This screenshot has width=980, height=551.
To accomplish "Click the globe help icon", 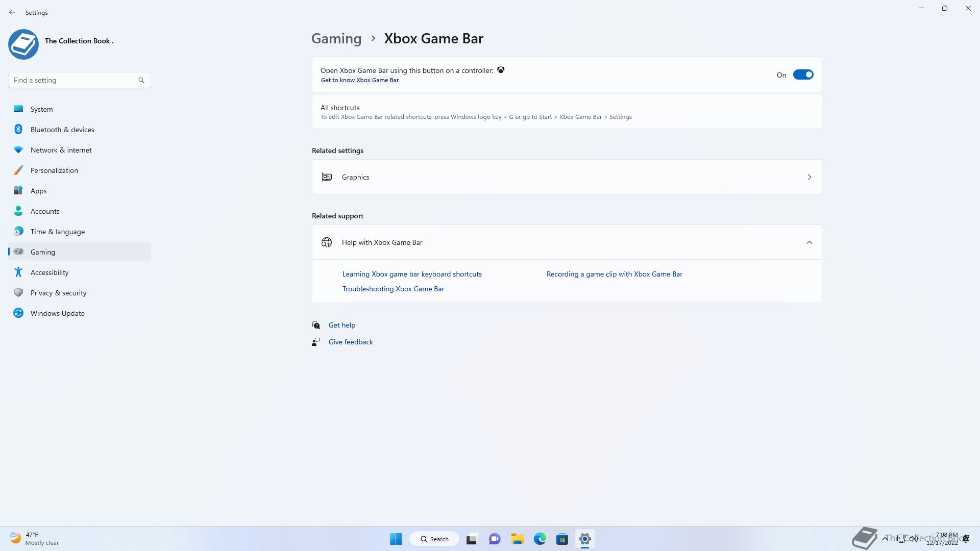I will (327, 242).
